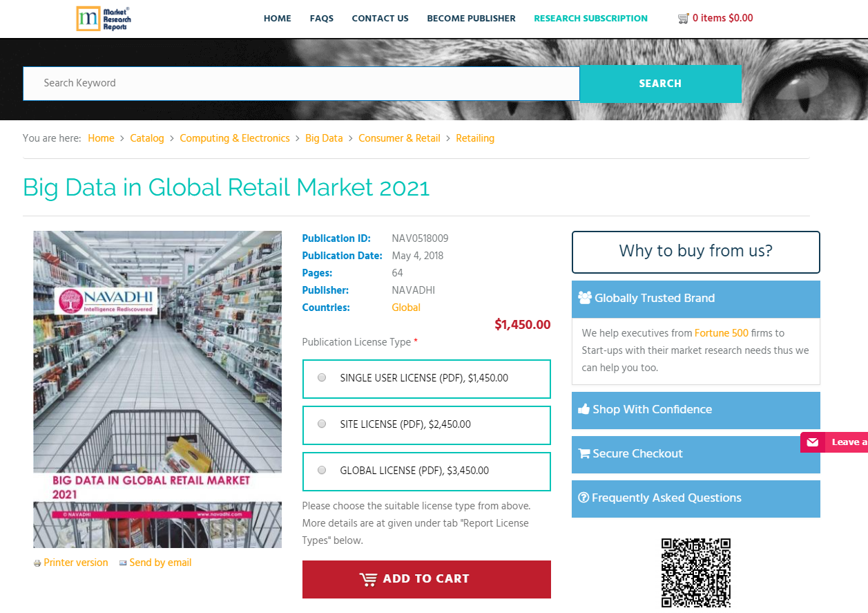Screen dimensions: 868x613
Task: Open the FAQS menu item
Action: (x=321, y=19)
